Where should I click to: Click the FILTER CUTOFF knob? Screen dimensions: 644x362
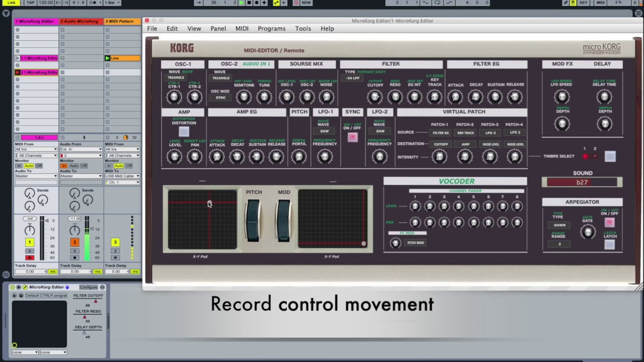[375, 97]
